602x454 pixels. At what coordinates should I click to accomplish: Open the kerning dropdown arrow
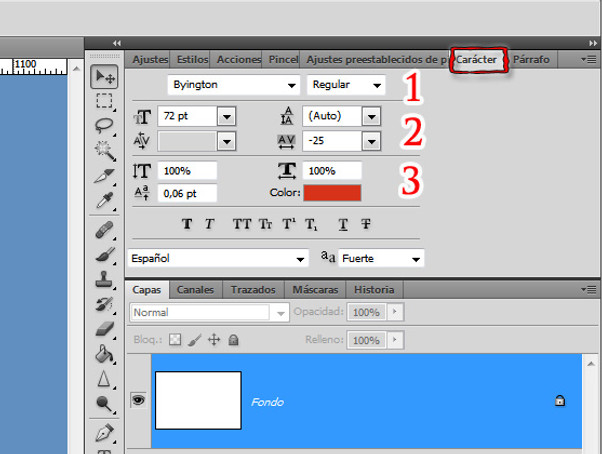pyautogui.click(x=227, y=141)
